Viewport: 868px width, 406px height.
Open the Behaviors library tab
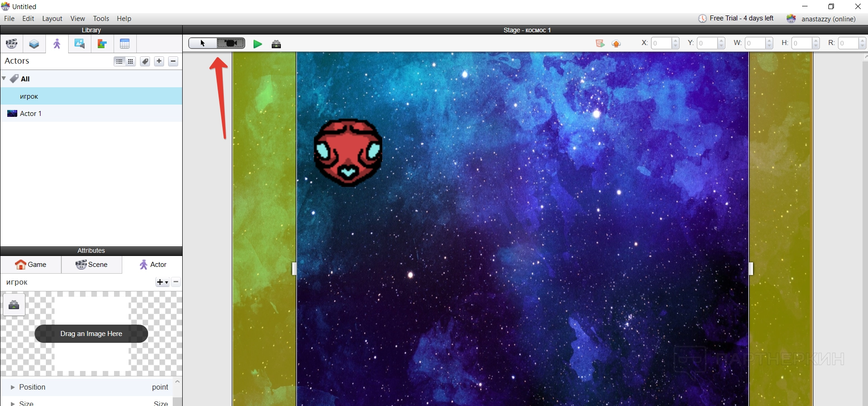coord(102,44)
